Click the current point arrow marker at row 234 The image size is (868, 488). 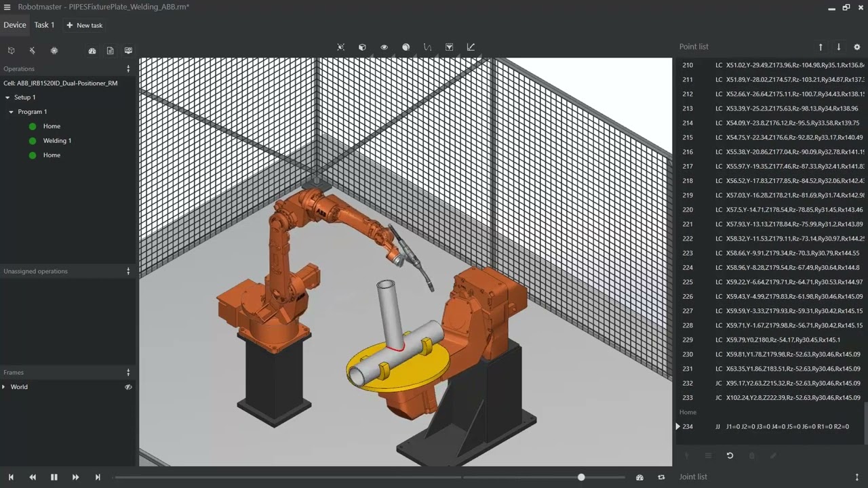[x=677, y=426]
